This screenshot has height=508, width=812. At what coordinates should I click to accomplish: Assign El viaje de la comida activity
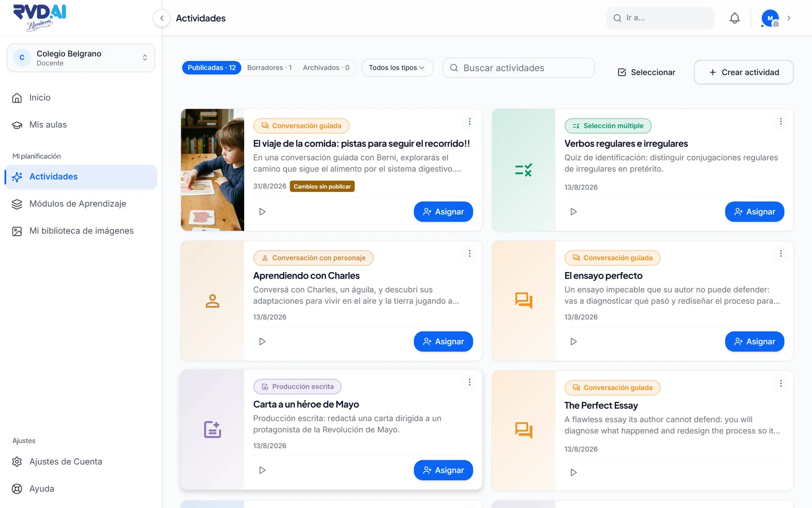click(443, 212)
